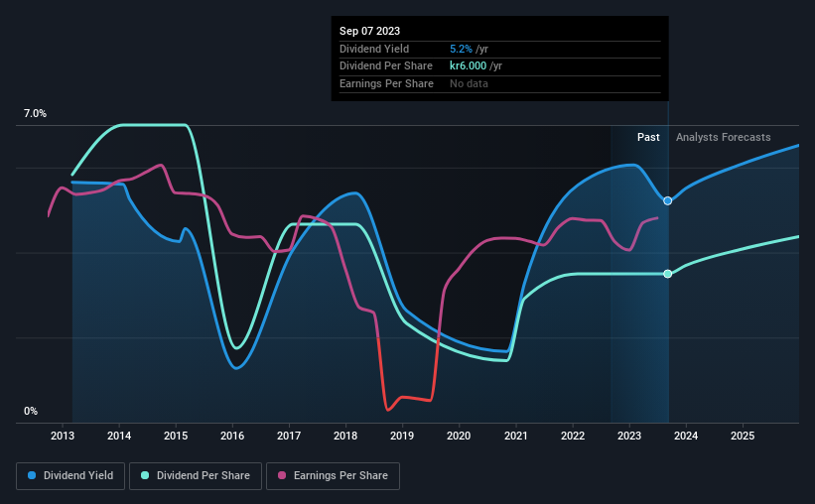Click the 0% y-axis label
This screenshot has height=504, width=815.
coord(31,412)
